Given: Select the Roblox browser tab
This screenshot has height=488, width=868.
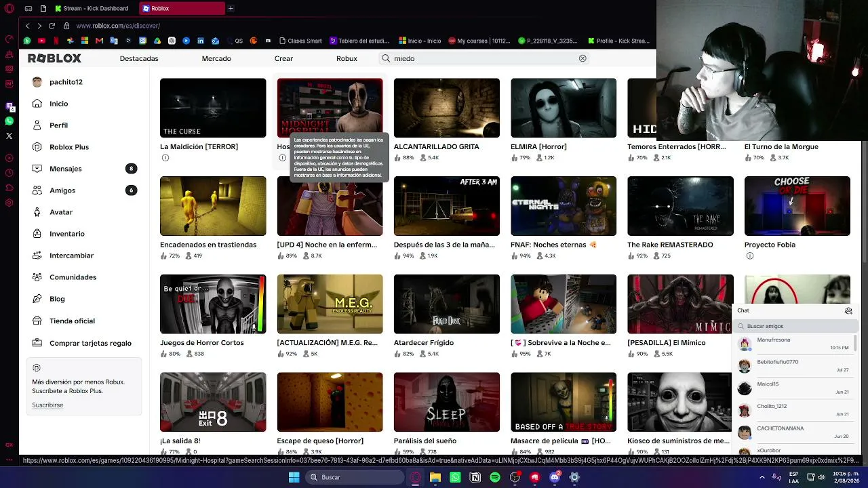Looking at the screenshot, I should [x=182, y=8].
